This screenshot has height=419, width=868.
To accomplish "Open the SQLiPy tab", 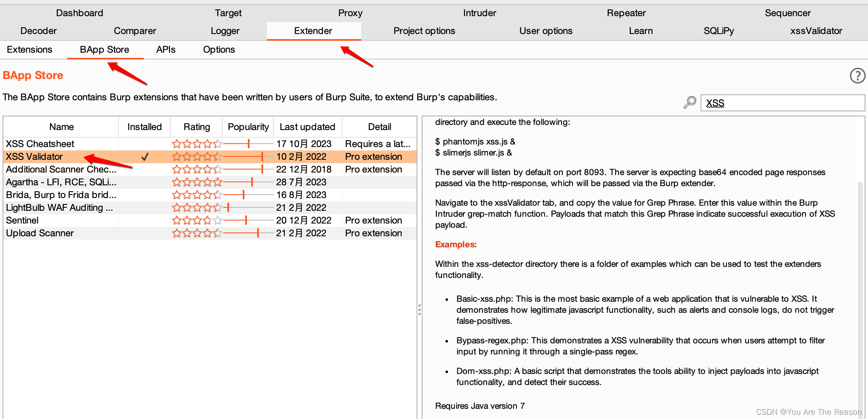I will tap(719, 31).
